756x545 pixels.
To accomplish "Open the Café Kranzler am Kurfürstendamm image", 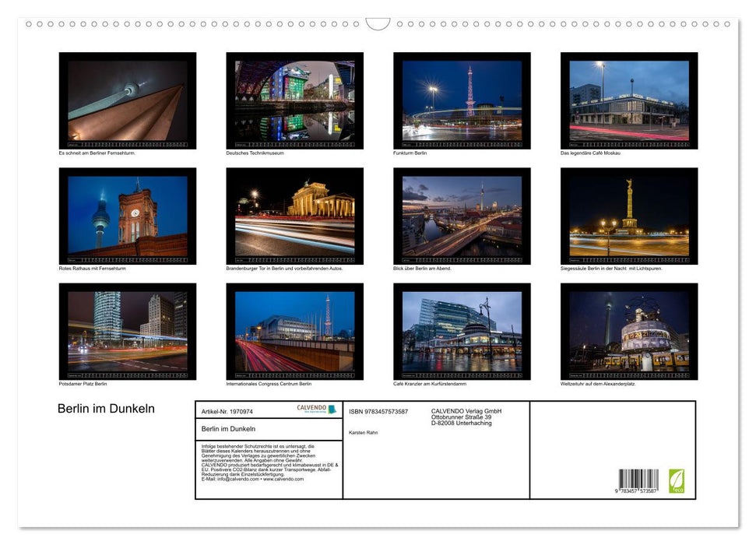I will pos(462,331).
